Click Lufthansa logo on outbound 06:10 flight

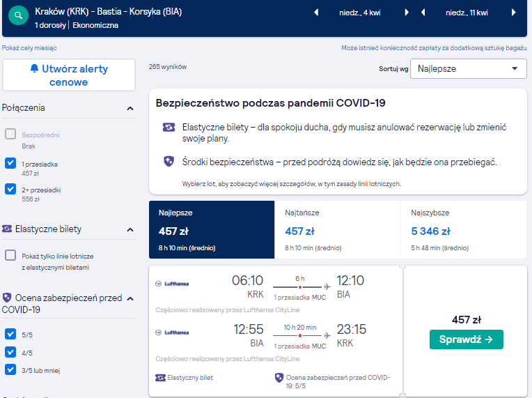[172, 284]
